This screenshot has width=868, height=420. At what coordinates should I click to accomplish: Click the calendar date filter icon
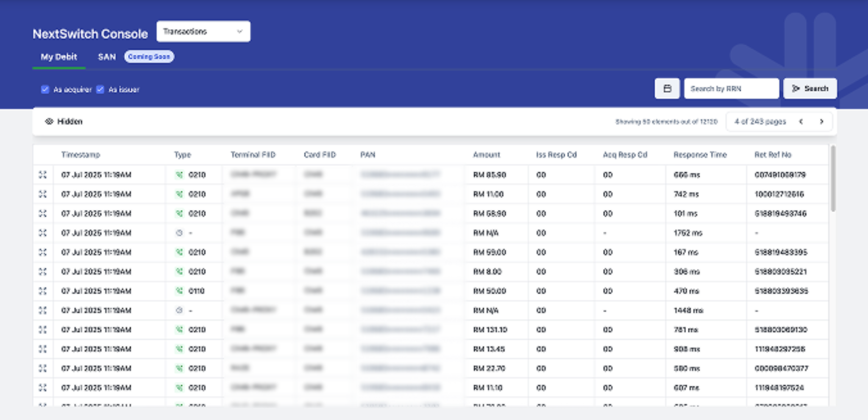(x=667, y=88)
